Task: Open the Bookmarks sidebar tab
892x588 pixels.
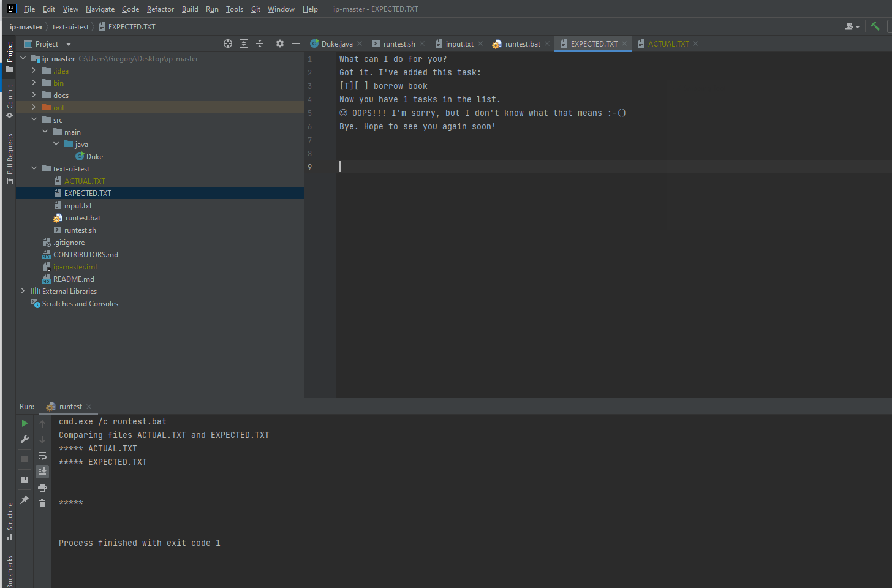Action: tap(9, 571)
